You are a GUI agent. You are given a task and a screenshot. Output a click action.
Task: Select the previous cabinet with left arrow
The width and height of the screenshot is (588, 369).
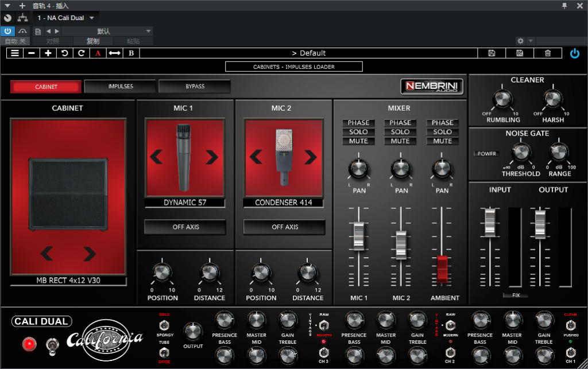pyautogui.click(x=47, y=254)
